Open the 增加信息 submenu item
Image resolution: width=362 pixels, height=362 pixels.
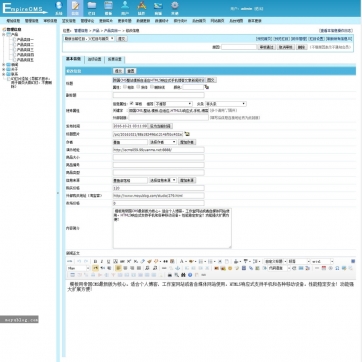13,21
